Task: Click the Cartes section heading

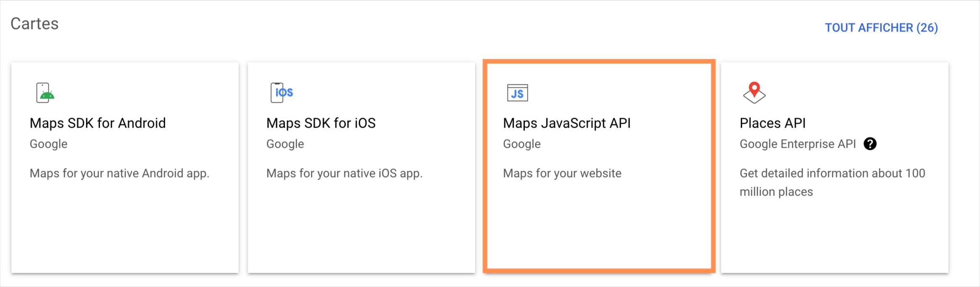Action: point(34,24)
